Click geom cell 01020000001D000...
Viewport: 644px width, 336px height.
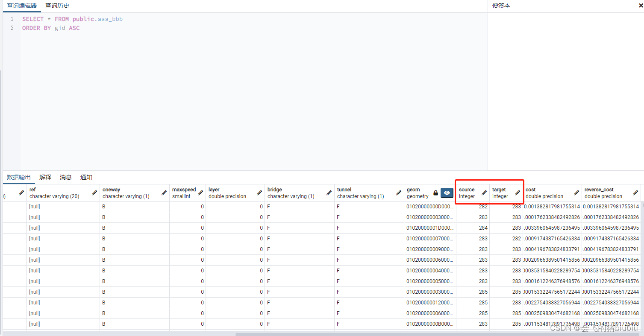(x=430, y=228)
